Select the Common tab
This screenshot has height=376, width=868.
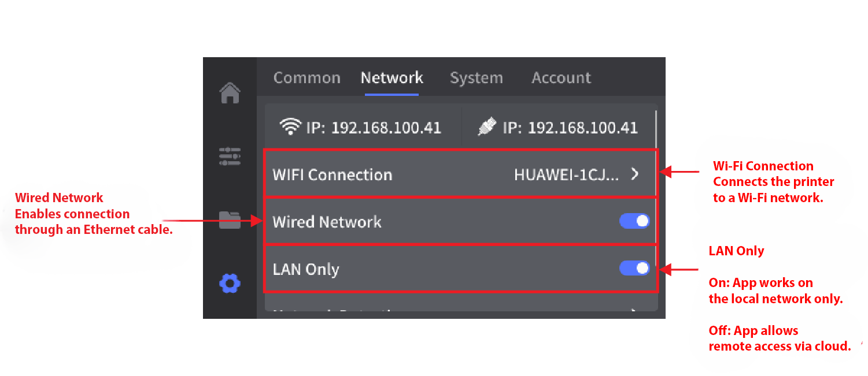click(306, 77)
